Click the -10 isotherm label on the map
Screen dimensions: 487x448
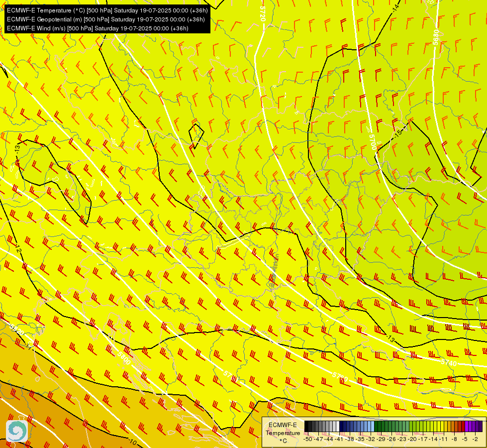coord(133,442)
